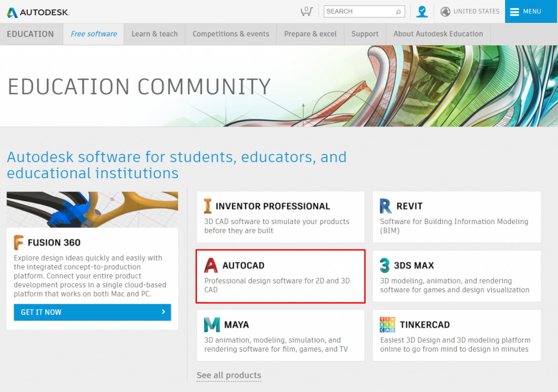Click the search magnifier icon

coord(398,12)
